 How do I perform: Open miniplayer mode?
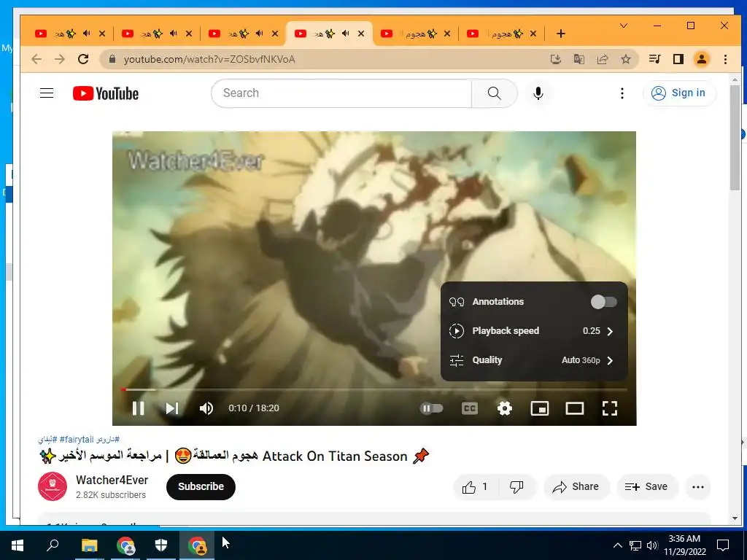[540, 408]
